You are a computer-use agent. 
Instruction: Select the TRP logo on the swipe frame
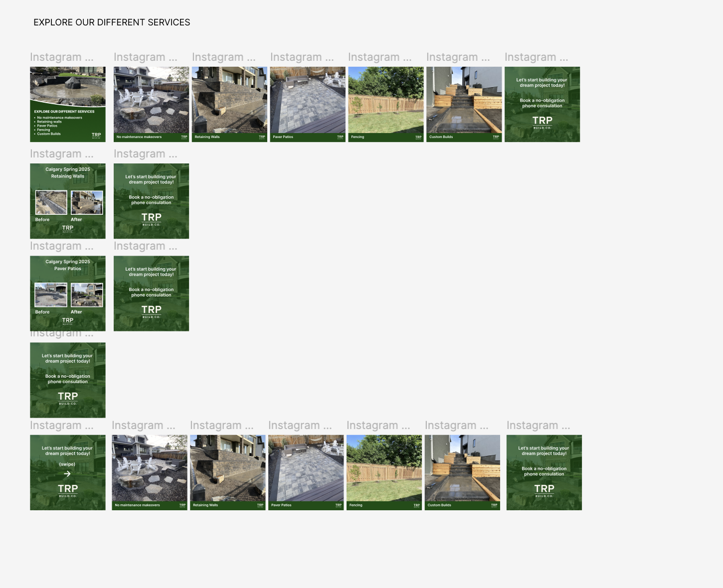pos(68,490)
